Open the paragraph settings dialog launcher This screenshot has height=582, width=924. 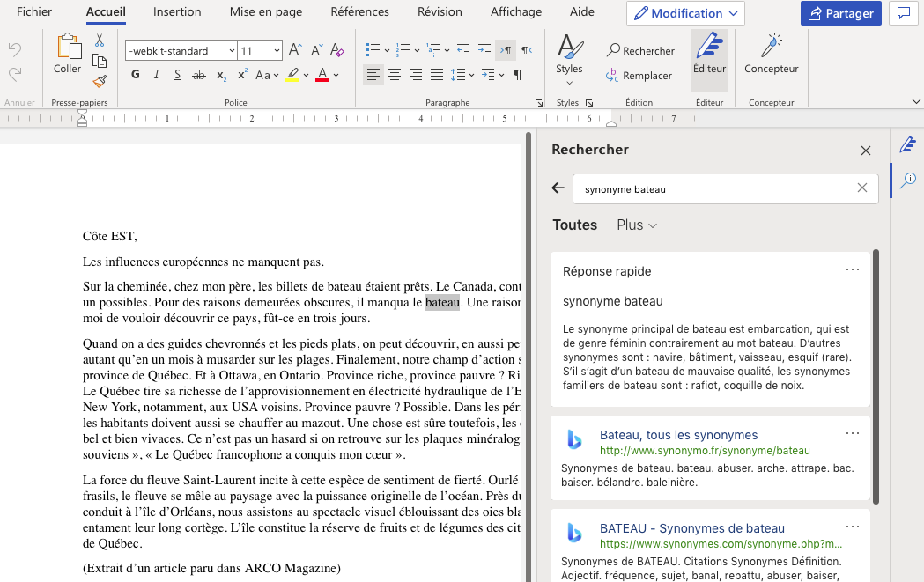pos(538,103)
